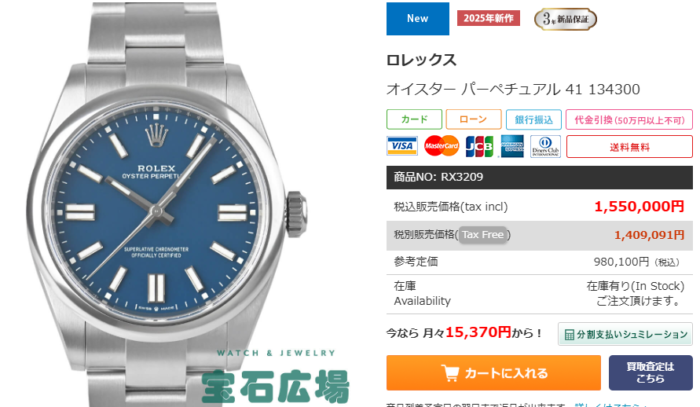Add item with カートに入れる button

[493, 373]
